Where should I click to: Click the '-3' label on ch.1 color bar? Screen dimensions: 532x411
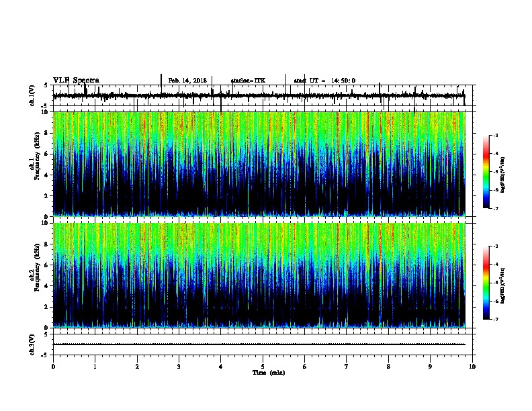(x=496, y=136)
